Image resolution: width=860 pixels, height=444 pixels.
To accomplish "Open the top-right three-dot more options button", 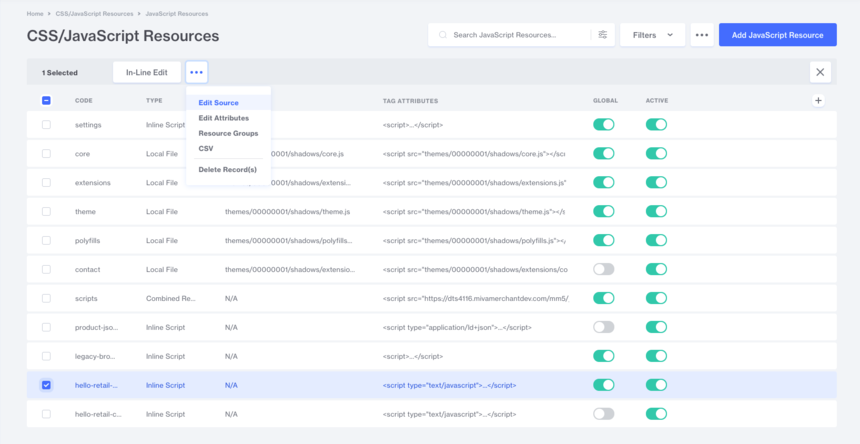I will pos(702,35).
